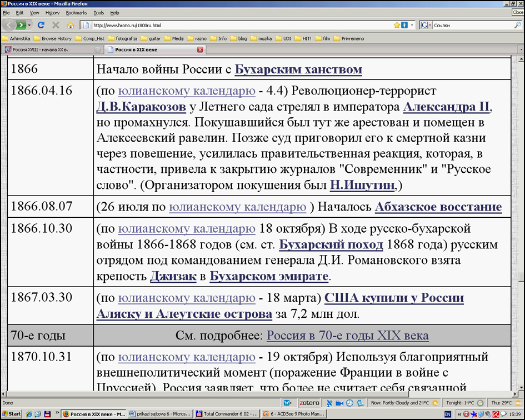
Task: Open the Arhivistika bookmarks folder
Action: [x=16, y=38]
